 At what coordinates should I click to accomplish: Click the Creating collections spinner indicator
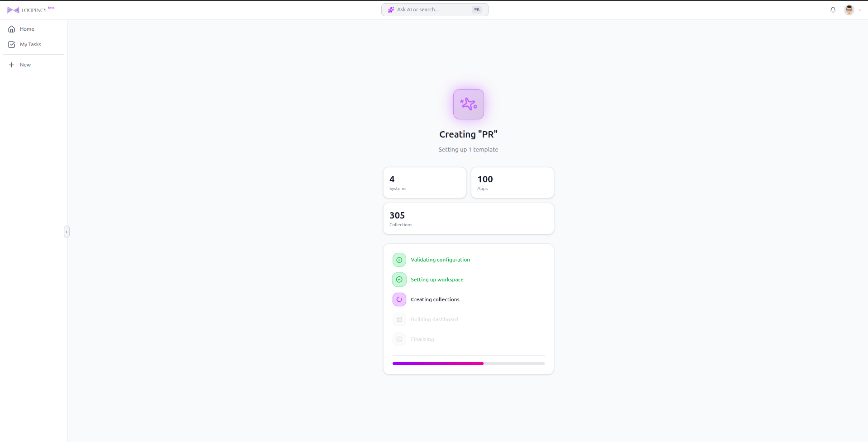(x=399, y=299)
